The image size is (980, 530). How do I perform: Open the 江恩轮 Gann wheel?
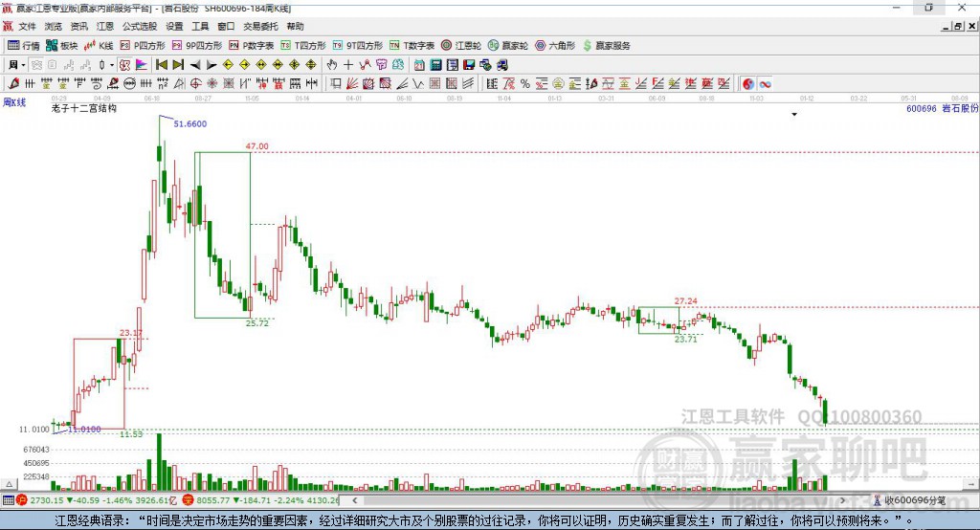[x=461, y=46]
